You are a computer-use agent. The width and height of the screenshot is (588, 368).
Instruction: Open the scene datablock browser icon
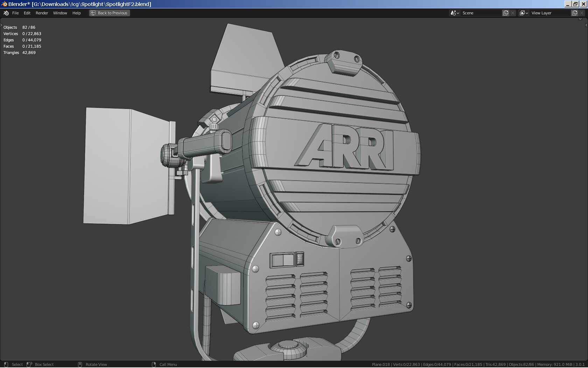pos(453,13)
